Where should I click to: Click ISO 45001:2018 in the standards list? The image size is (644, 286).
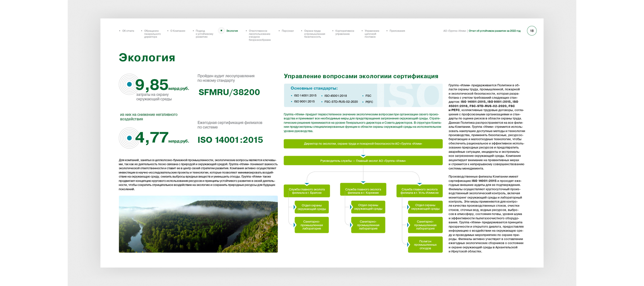336,96
